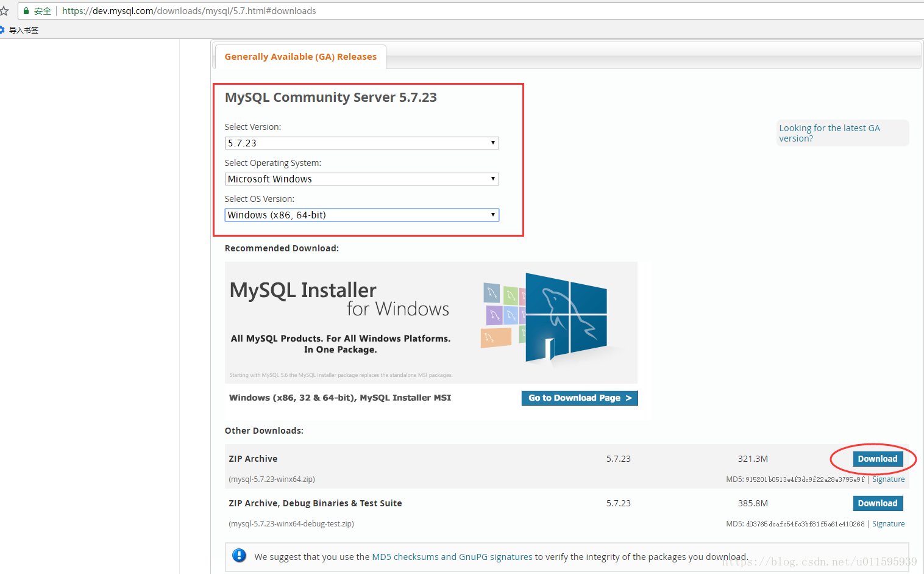Click the Select OS Version: label

[x=260, y=199]
